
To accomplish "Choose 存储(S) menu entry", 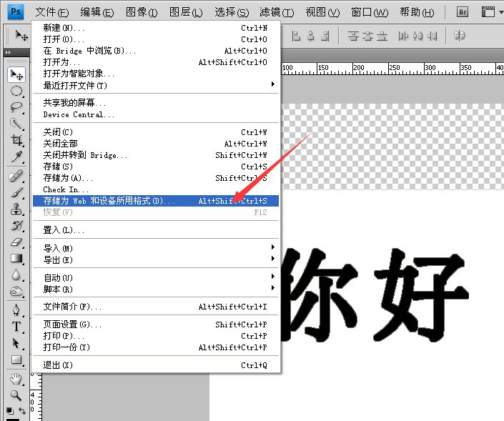I will pos(156,167).
